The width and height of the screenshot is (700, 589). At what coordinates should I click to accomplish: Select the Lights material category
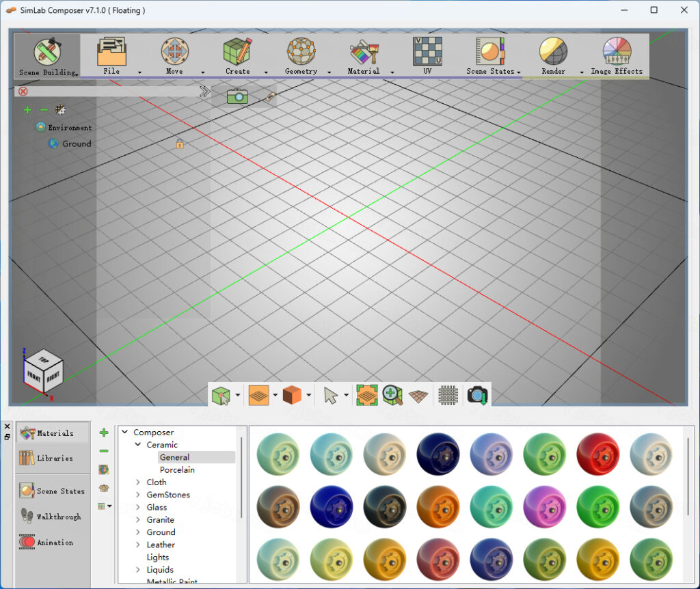point(158,558)
